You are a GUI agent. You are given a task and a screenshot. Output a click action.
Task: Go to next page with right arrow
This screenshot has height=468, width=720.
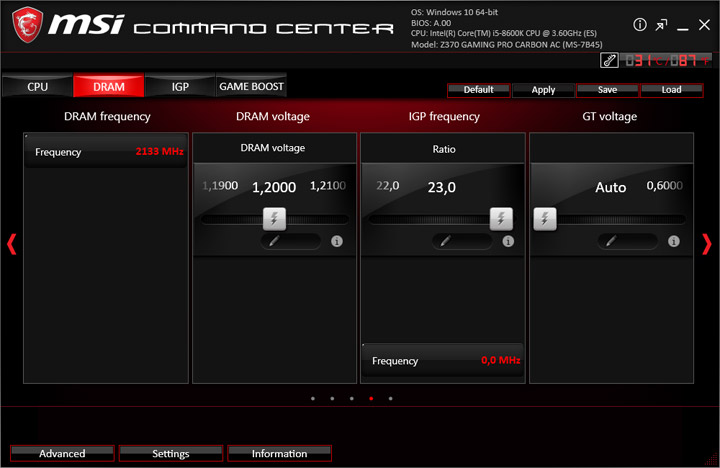click(707, 244)
